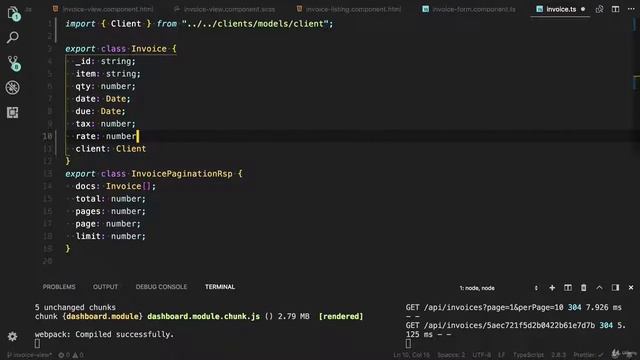
Task: Open the Manage gear menu
Action: pos(13,336)
